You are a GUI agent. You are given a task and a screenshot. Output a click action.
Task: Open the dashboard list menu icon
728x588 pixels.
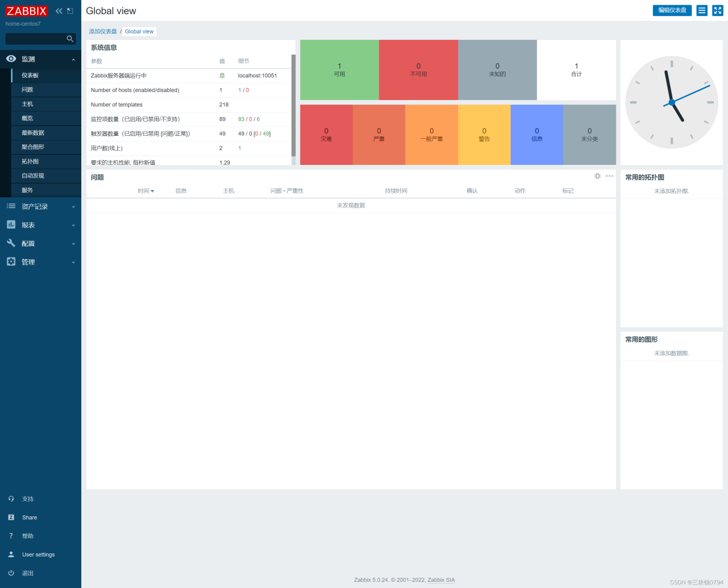(702, 10)
